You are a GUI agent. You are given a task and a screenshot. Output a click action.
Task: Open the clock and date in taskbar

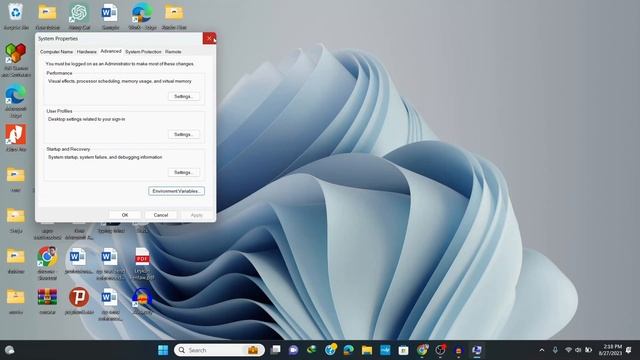click(x=610, y=350)
